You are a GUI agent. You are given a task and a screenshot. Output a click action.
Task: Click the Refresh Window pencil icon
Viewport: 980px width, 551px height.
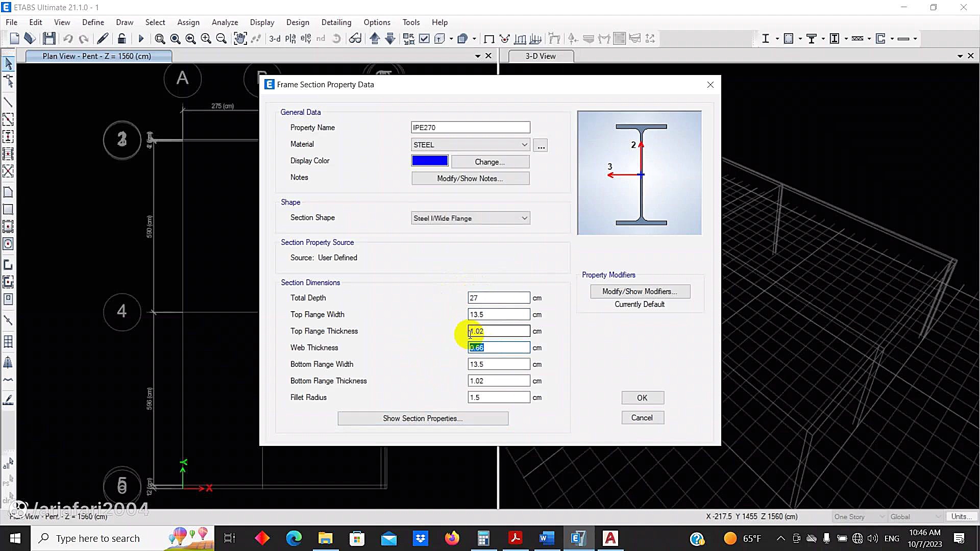(x=103, y=39)
